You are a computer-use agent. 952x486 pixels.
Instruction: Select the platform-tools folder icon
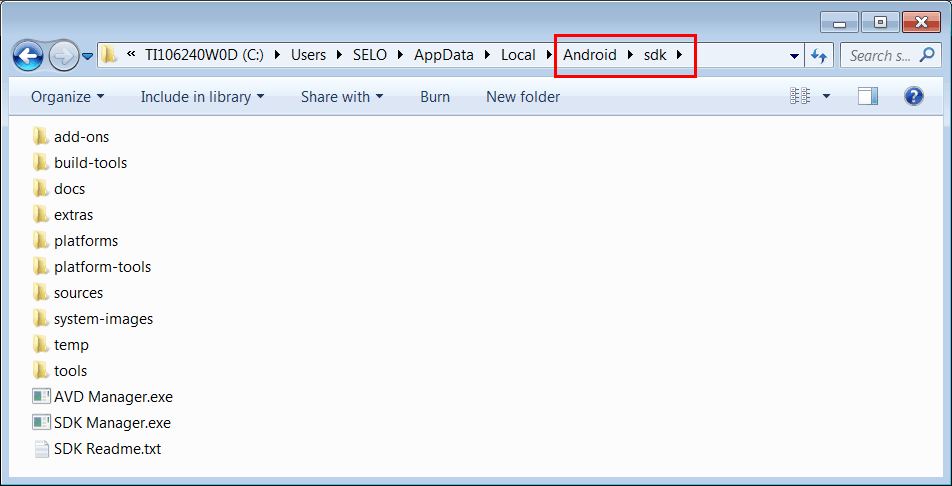tap(40, 266)
